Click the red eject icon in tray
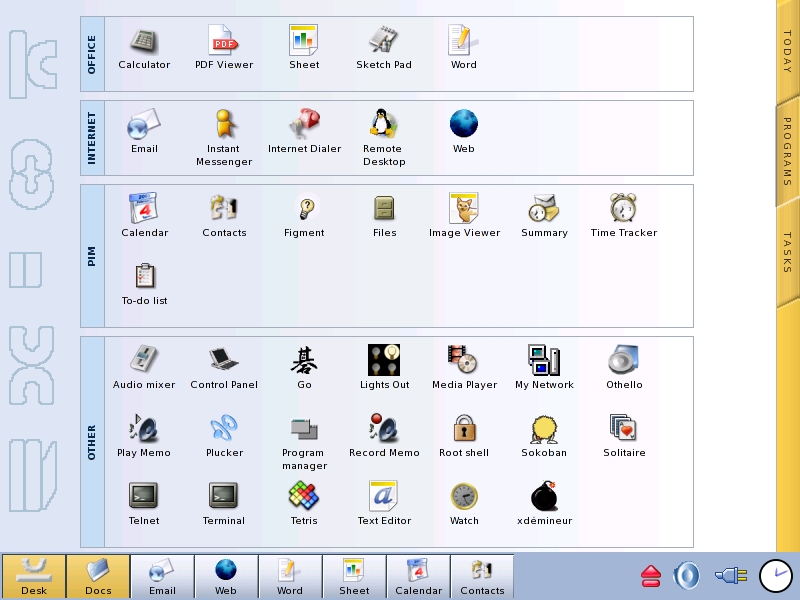800x600 pixels. click(x=651, y=576)
